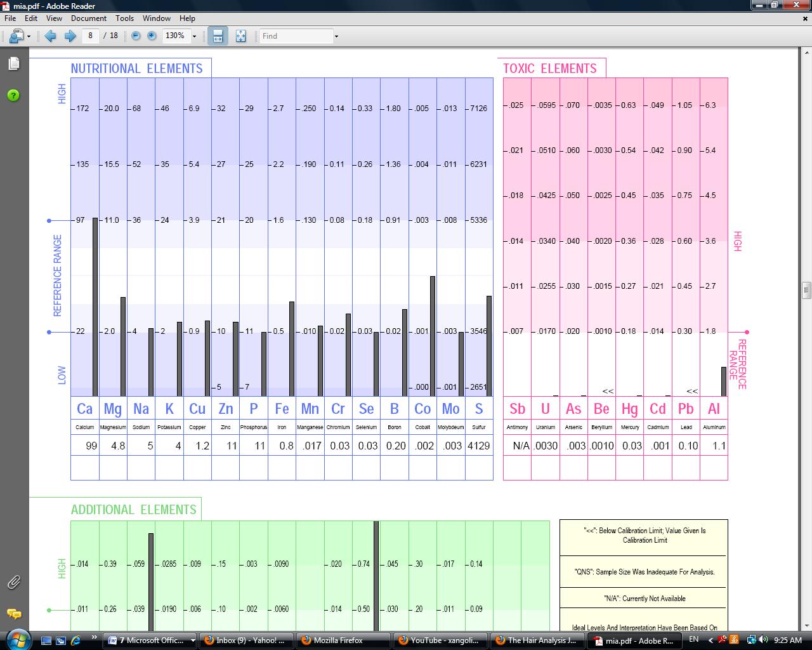Click the Adobe tray icon

pos(723,640)
